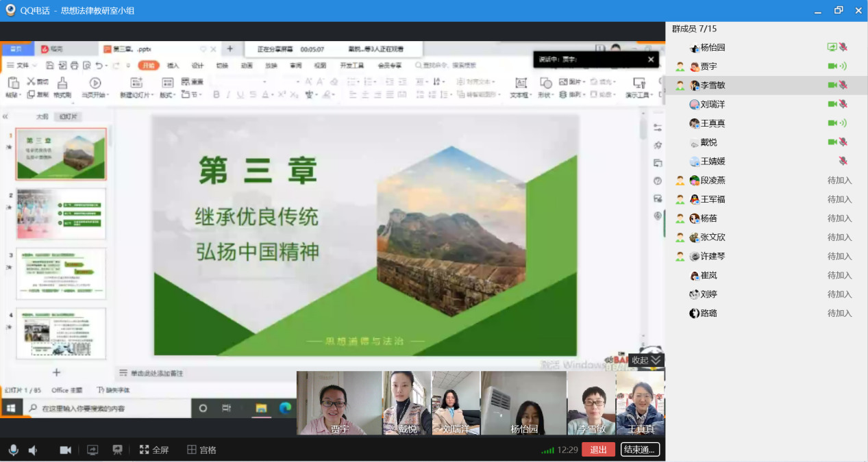Click 王真真's speaking sound icon
This screenshot has width=868, height=462.
point(843,123)
